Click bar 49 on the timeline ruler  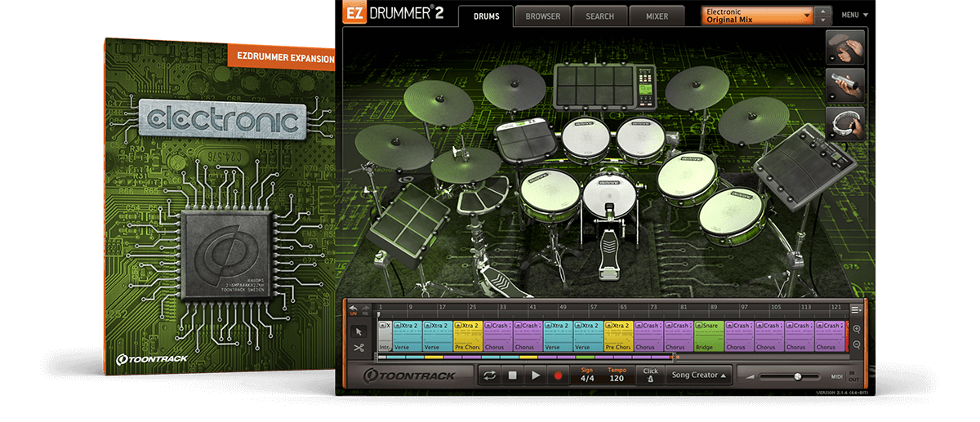(x=563, y=309)
